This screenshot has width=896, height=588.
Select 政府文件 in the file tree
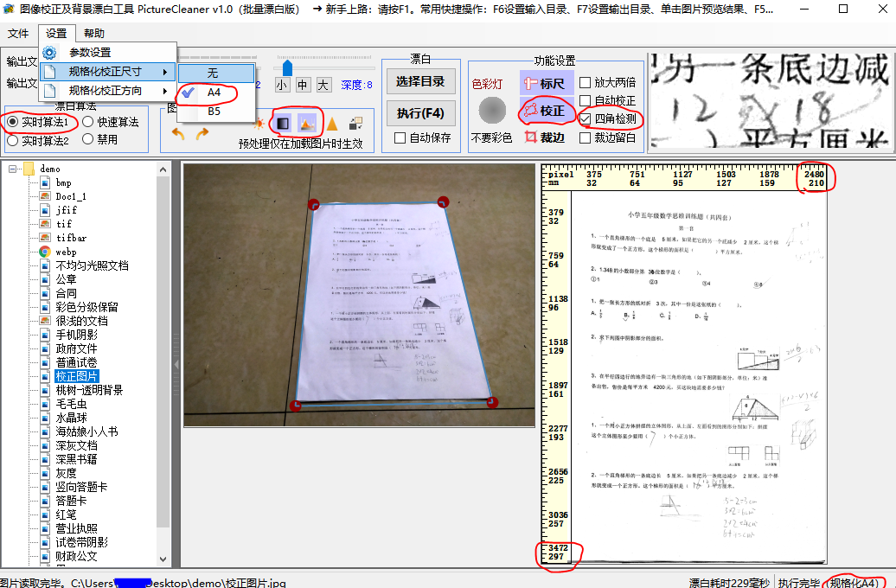[x=77, y=348]
